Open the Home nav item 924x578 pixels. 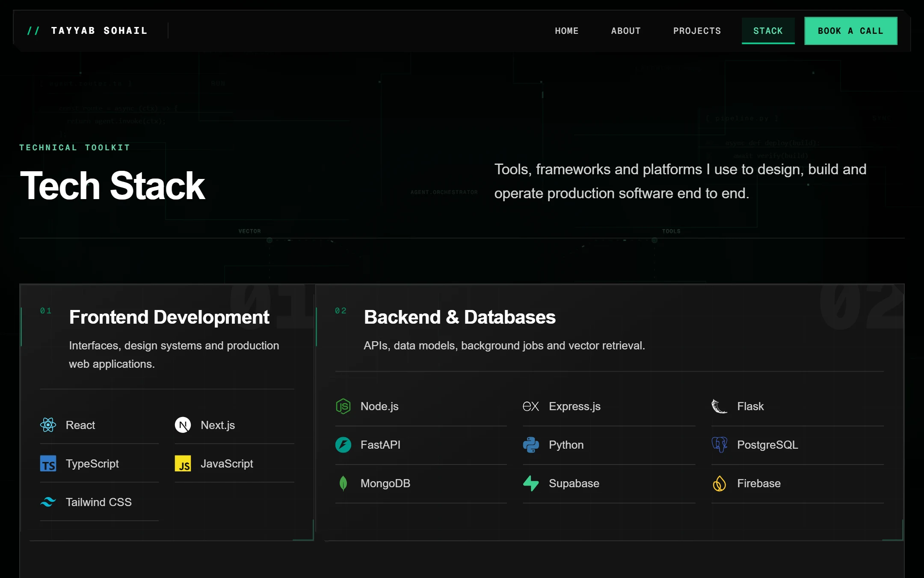(567, 31)
